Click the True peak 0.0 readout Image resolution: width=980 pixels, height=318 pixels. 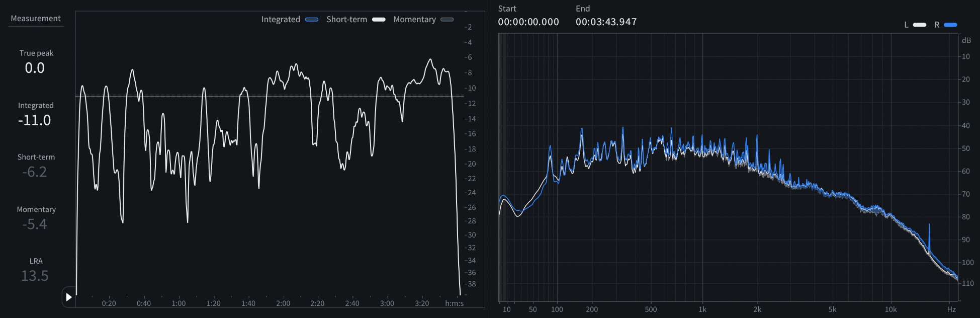pos(35,68)
